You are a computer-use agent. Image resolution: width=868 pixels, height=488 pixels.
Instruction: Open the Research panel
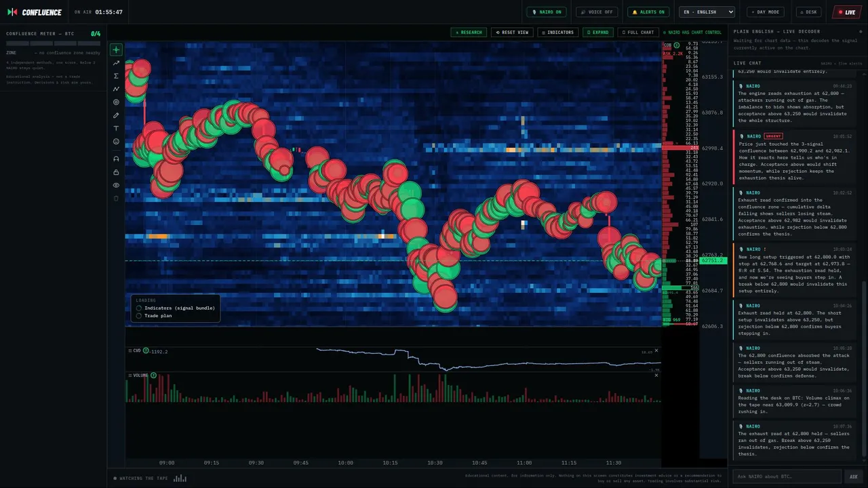pyautogui.click(x=469, y=32)
